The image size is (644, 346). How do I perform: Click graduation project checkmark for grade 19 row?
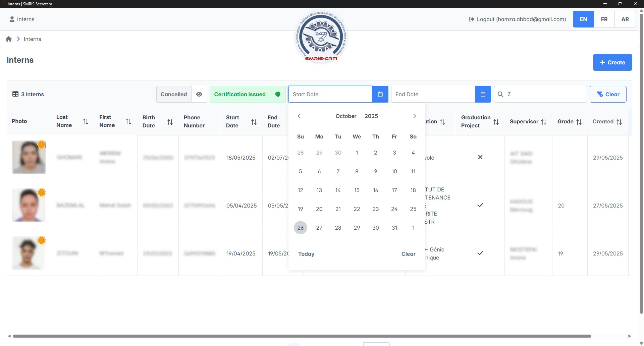pos(480,253)
